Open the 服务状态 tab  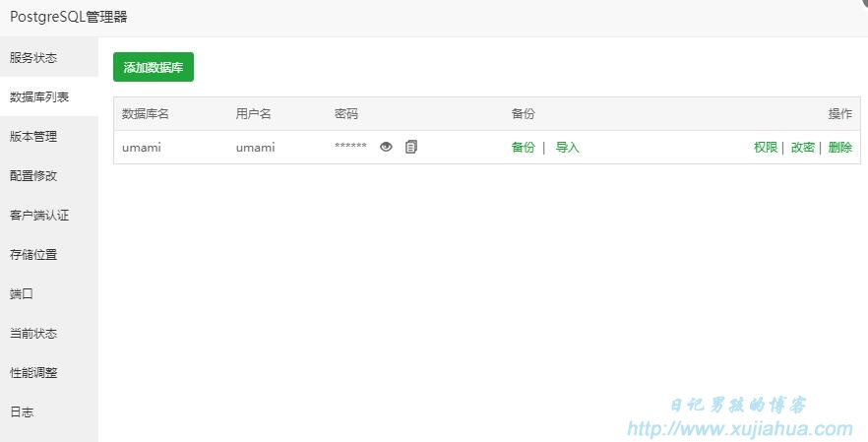click(x=49, y=58)
